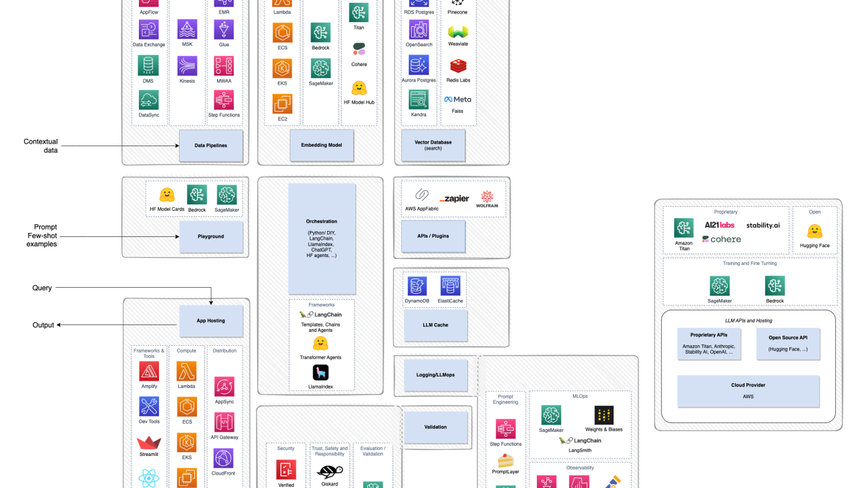Click Bedrock icon in Embedding Model panel
Viewport: 868px width, 488px height.
[x=320, y=33]
